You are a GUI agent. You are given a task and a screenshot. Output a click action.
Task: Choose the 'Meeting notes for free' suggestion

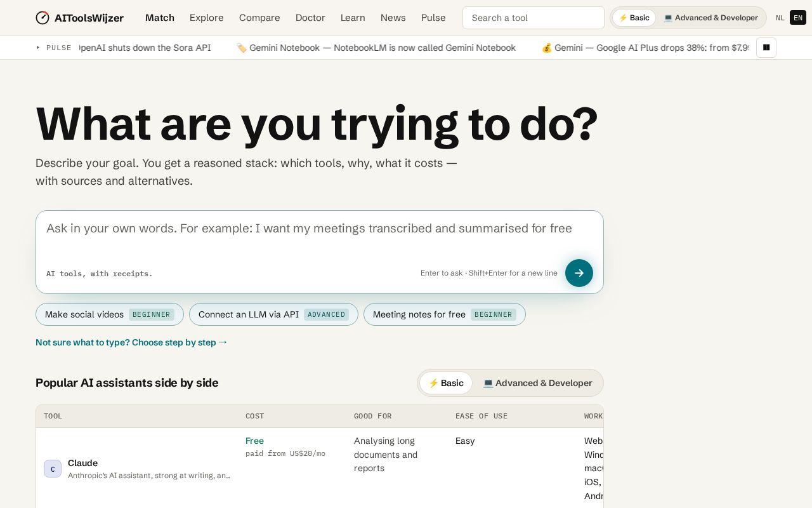pyautogui.click(x=445, y=314)
